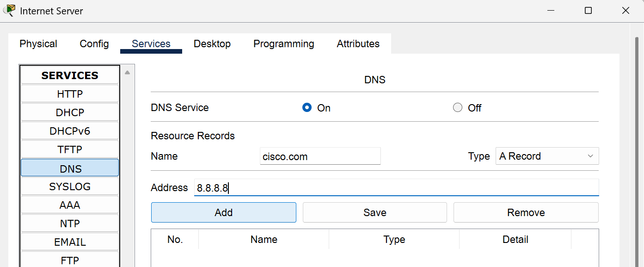Turn DNS Service Off
Image resolution: width=644 pixels, height=267 pixels.
point(458,108)
